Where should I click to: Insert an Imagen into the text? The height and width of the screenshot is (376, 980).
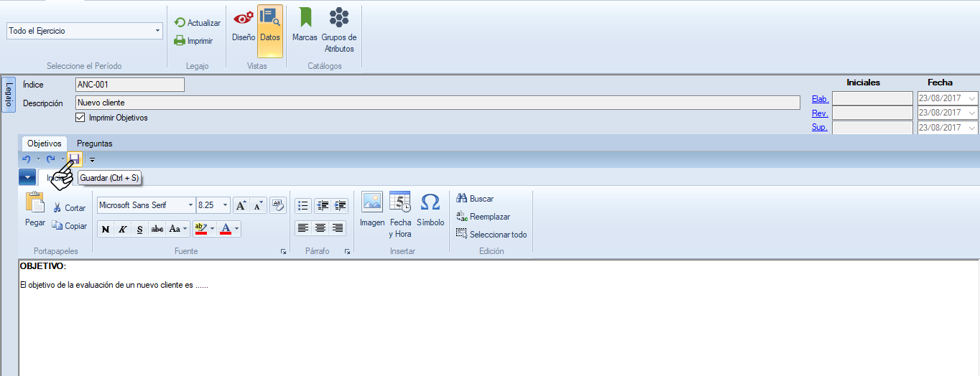(372, 210)
